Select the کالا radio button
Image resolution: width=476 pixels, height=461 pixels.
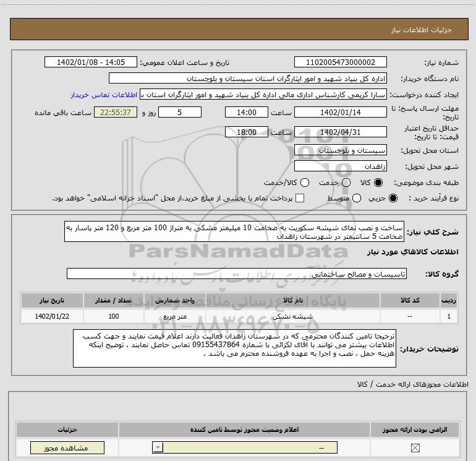coord(378,183)
